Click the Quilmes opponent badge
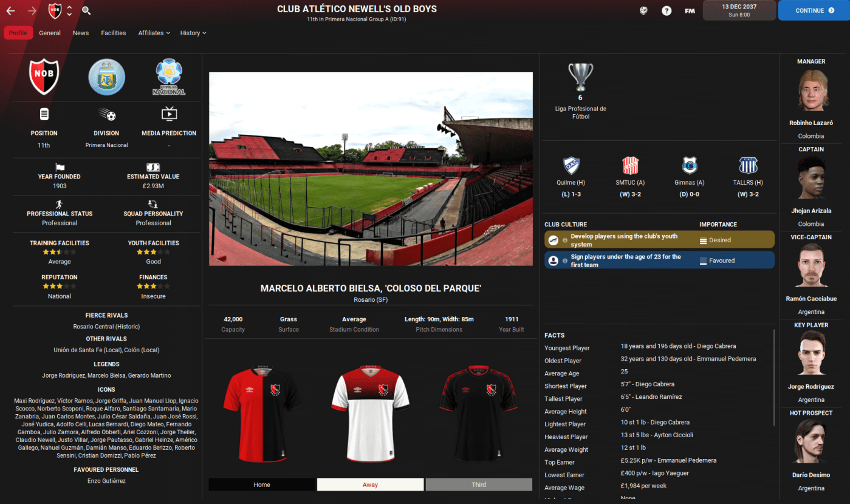 [571, 166]
